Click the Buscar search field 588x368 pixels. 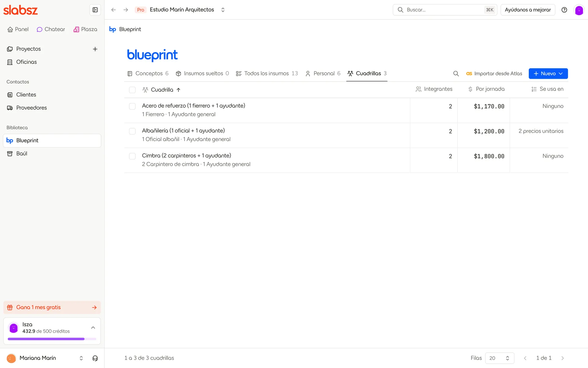[445, 10]
